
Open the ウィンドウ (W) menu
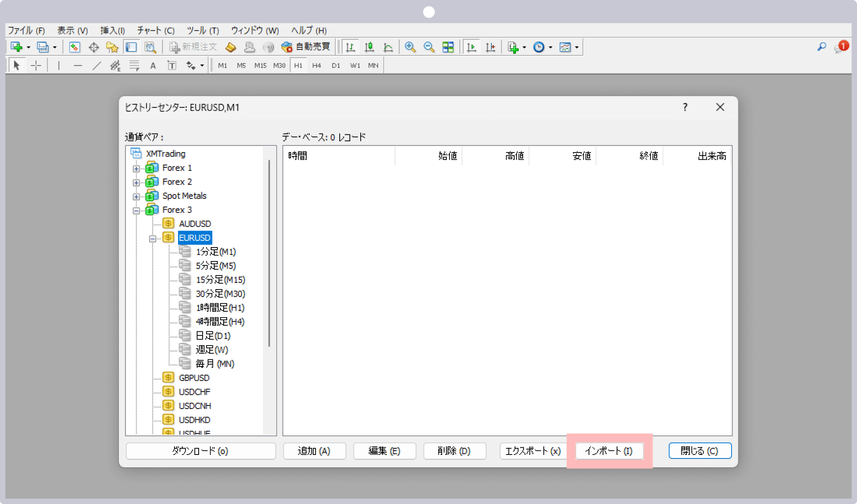[x=255, y=30]
